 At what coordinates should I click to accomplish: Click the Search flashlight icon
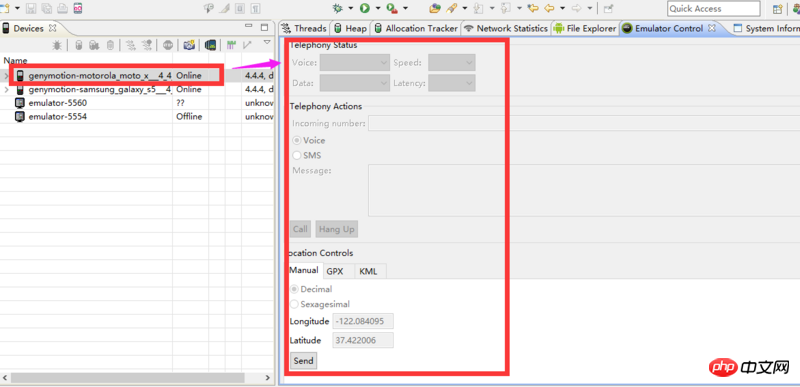point(452,8)
